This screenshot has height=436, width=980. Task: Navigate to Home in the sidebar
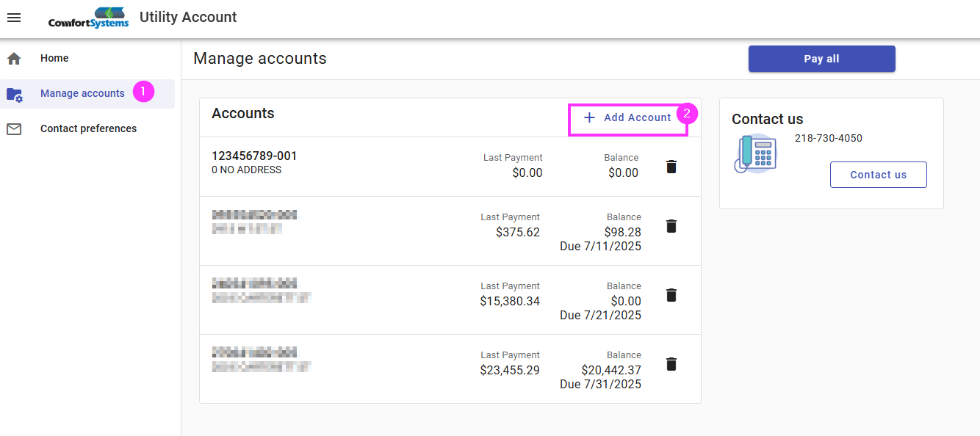pos(54,57)
